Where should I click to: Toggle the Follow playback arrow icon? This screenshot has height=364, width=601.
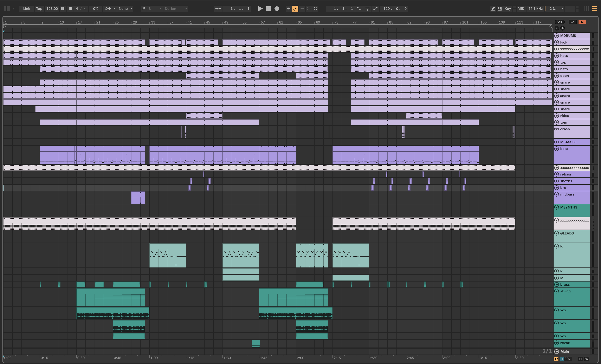[218, 9]
